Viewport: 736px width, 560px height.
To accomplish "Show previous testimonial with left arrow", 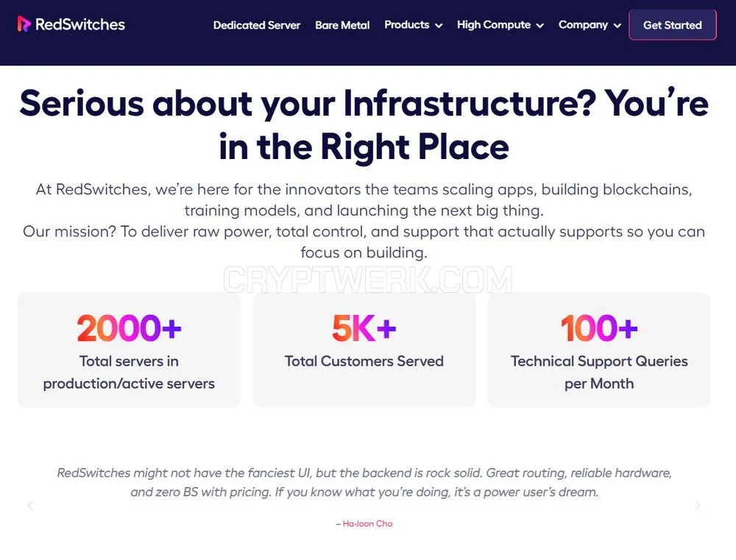I will 30,506.
